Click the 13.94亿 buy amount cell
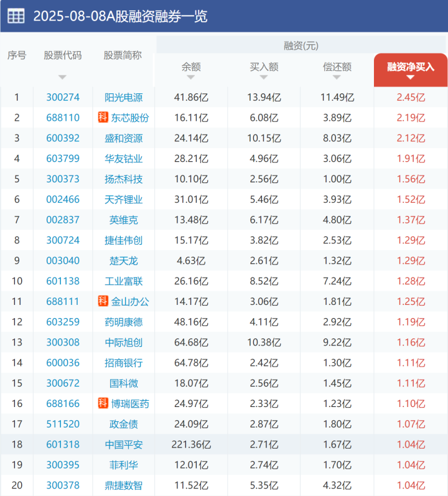The width and height of the screenshot is (448, 496). [x=264, y=97]
